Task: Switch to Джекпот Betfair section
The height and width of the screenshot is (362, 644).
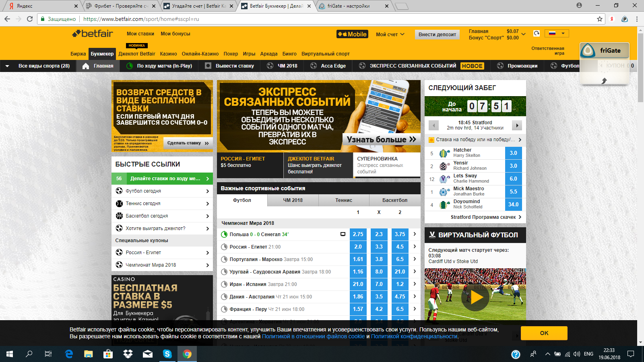Action: click(137, 54)
